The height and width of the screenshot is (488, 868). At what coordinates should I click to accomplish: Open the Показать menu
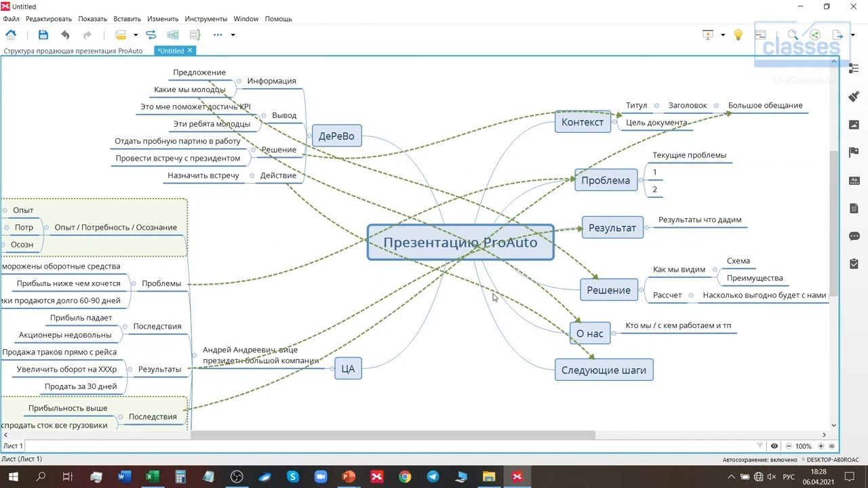pyautogui.click(x=93, y=19)
